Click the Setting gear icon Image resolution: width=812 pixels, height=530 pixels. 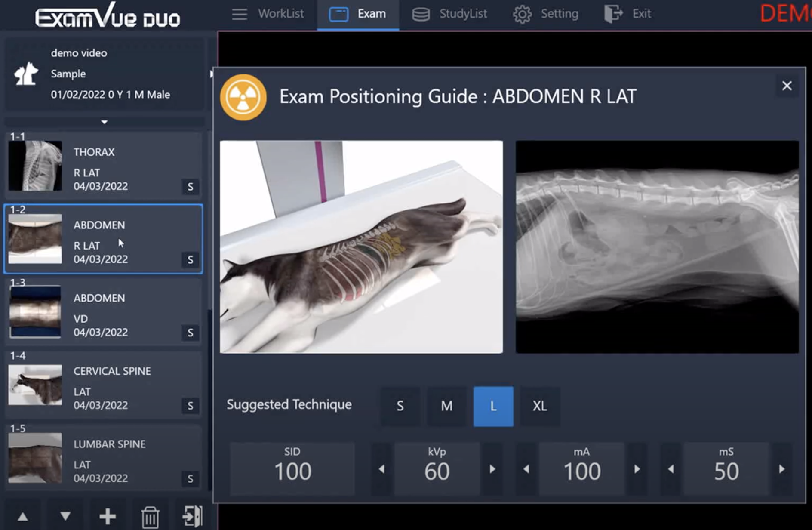point(522,14)
